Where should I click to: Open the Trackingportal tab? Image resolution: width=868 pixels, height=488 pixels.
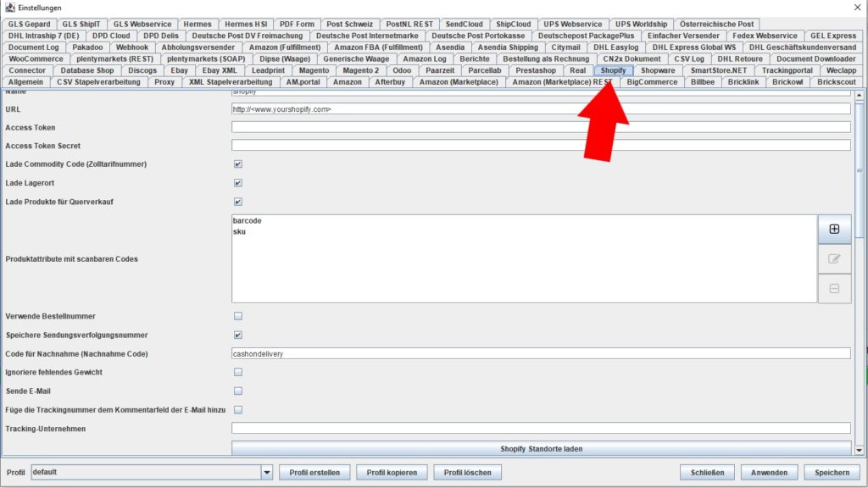[787, 70]
